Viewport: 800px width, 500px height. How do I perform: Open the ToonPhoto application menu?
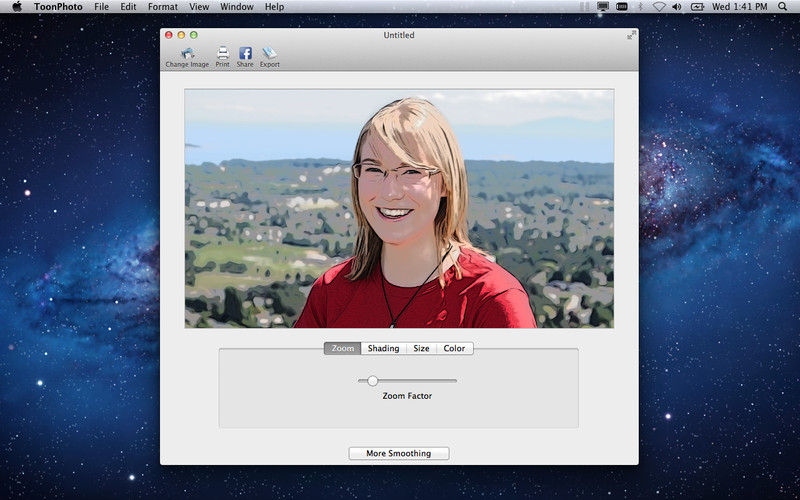click(59, 7)
